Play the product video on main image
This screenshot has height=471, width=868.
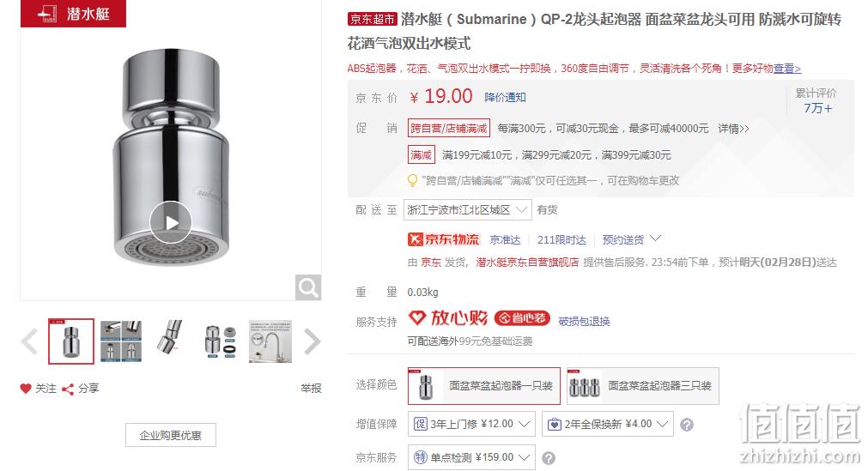[171, 222]
